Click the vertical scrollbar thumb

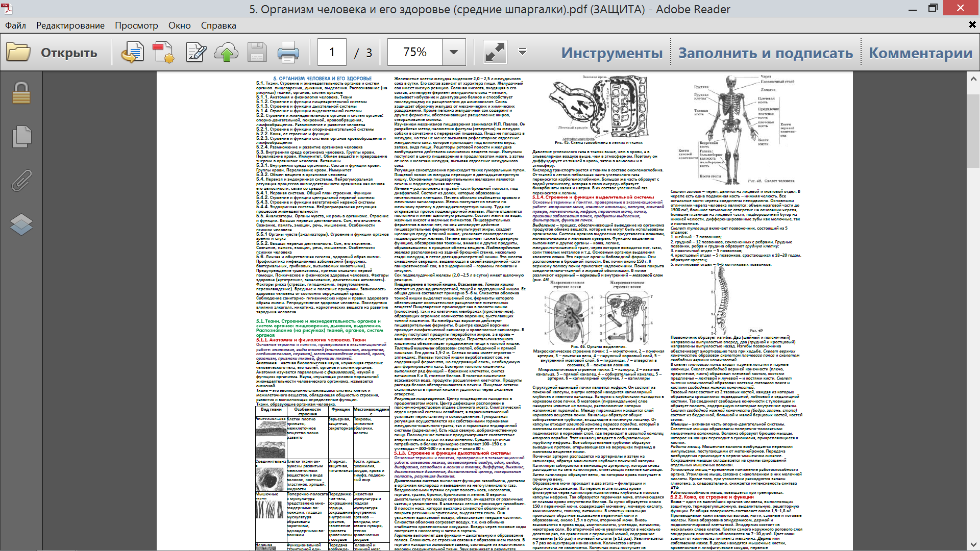point(973,131)
